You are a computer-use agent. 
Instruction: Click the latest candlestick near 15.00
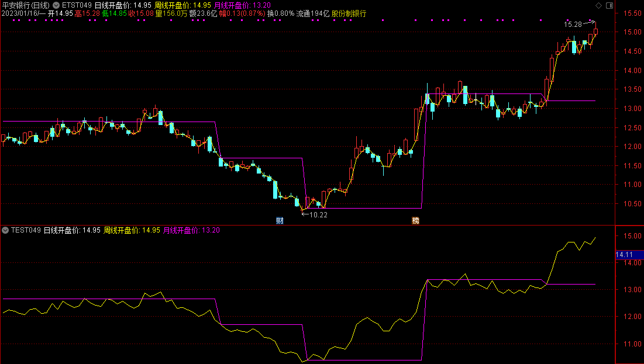[595, 32]
